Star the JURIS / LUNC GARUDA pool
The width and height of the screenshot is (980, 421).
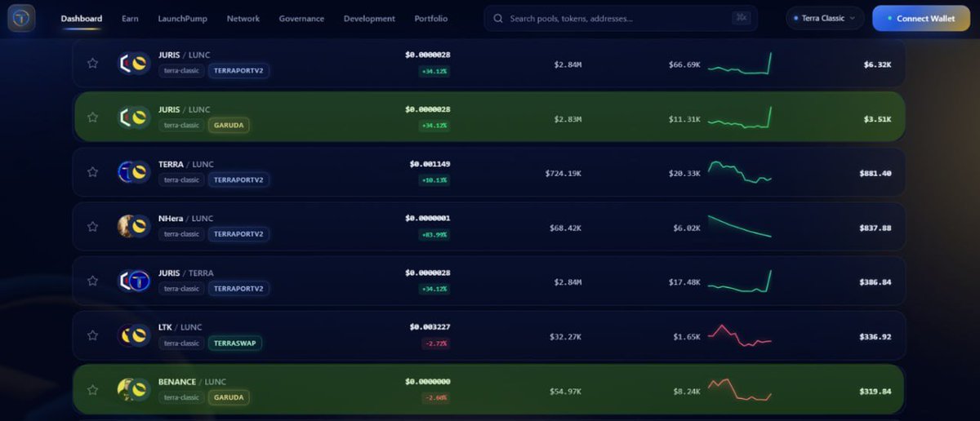[x=92, y=117]
